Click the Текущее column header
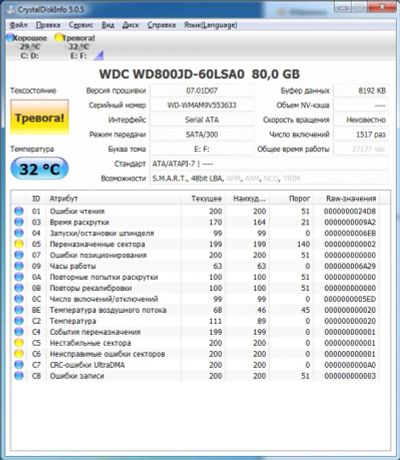Viewport: 400px width, 460px height. click(203, 198)
